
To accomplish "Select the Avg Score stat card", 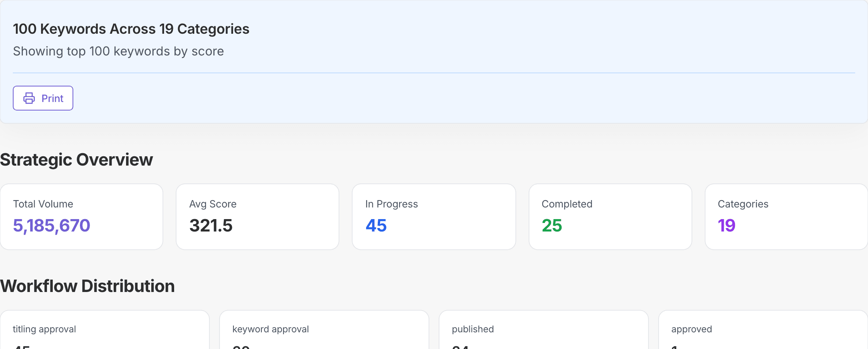I will tap(258, 216).
